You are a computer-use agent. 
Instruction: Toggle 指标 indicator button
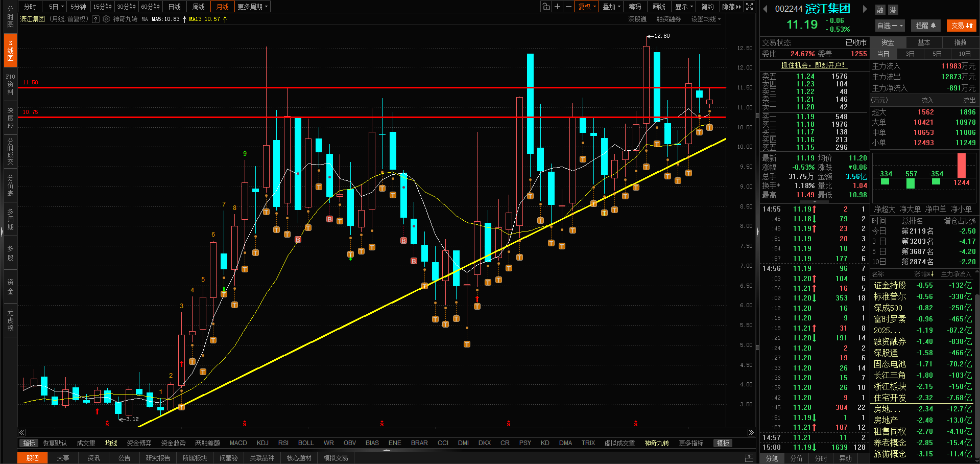tap(29, 443)
